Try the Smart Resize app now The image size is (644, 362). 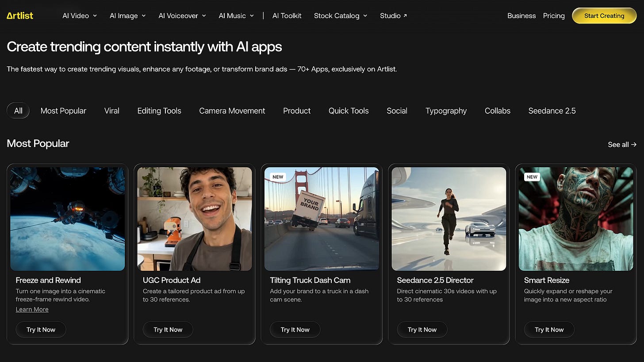pos(549,330)
